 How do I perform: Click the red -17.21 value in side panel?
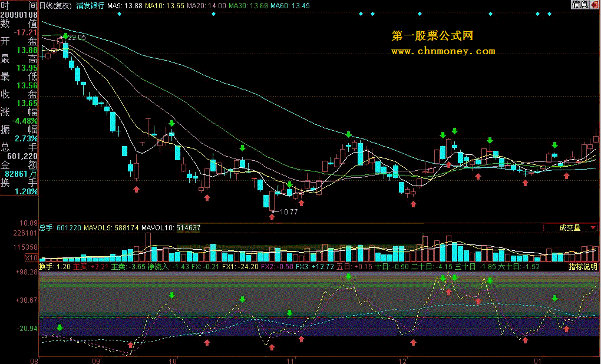[x=26, y=32]
